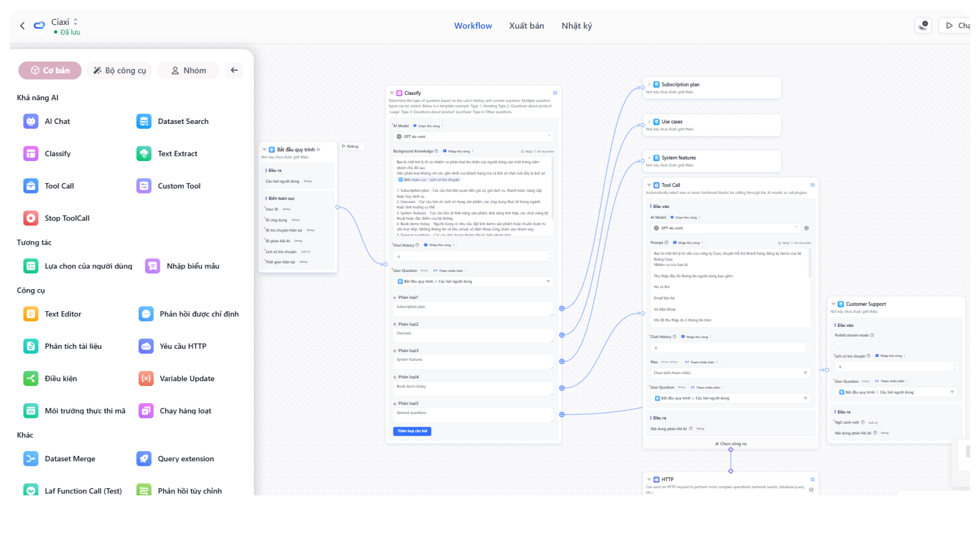Image resolution: width=980 pixels, height=550 pixels.
Task: Click the Phân loại4 text field
Action: [x=473, y=388]
